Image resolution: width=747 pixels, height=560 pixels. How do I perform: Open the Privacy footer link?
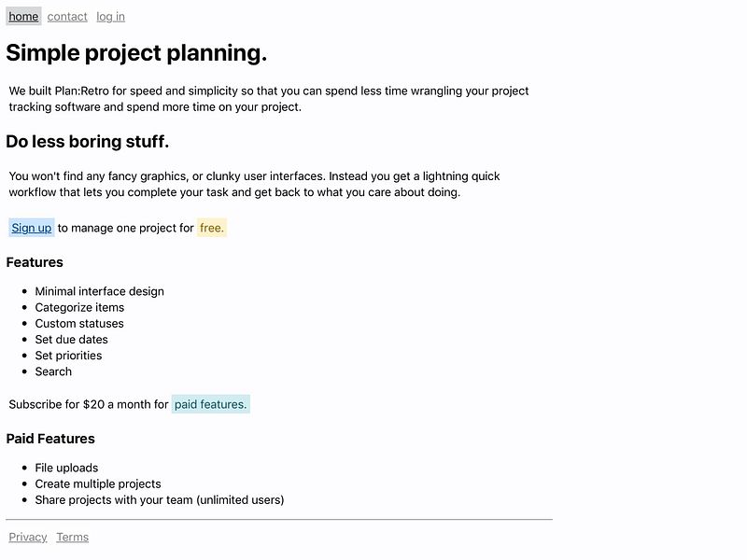(x=28, y=538)
